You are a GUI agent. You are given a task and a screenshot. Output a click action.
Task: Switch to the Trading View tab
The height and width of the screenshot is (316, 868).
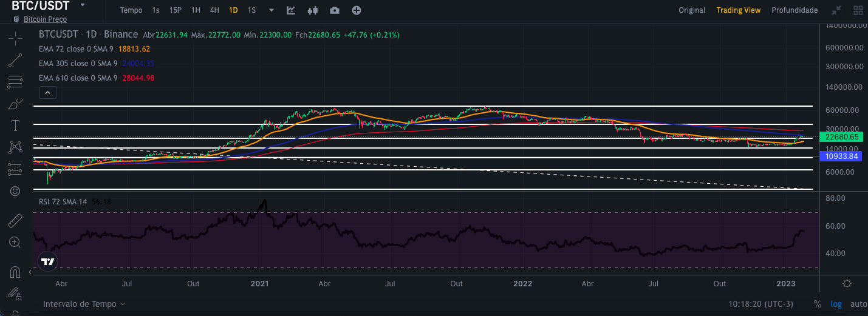[x=738, y=10]
